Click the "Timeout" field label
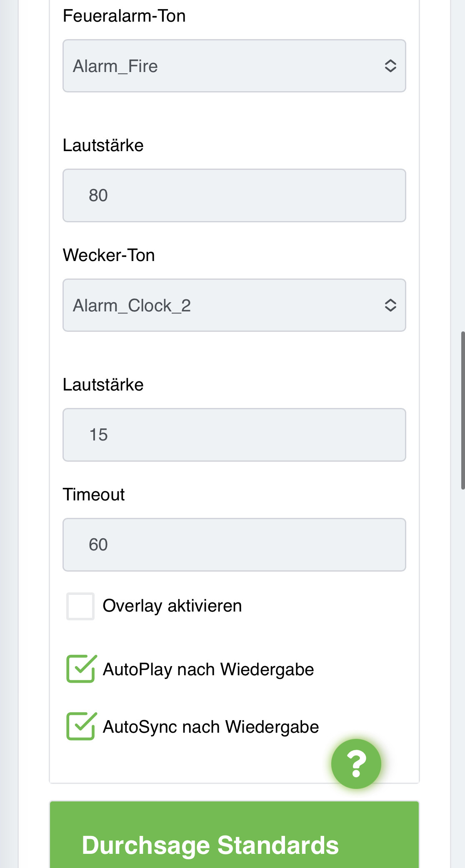The width and height of the screenshot is (465, 868). 94,495
